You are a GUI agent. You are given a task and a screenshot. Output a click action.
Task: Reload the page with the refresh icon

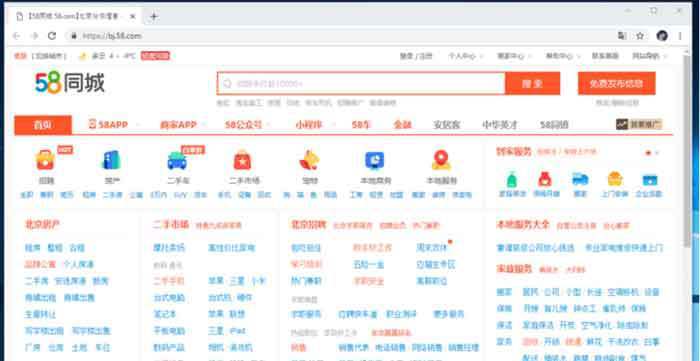pyautogui.click(x=52, y=36)
